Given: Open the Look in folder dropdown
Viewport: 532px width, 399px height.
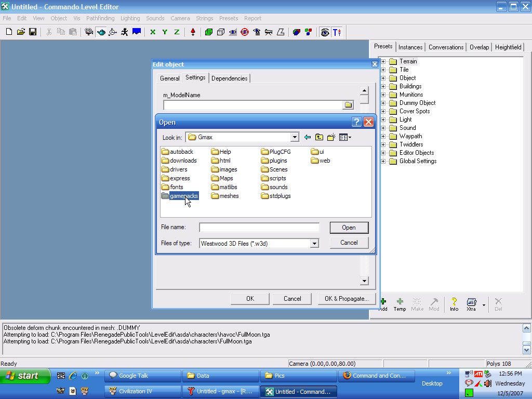Looking at the screenshot, I should click(x=295, y=137).
